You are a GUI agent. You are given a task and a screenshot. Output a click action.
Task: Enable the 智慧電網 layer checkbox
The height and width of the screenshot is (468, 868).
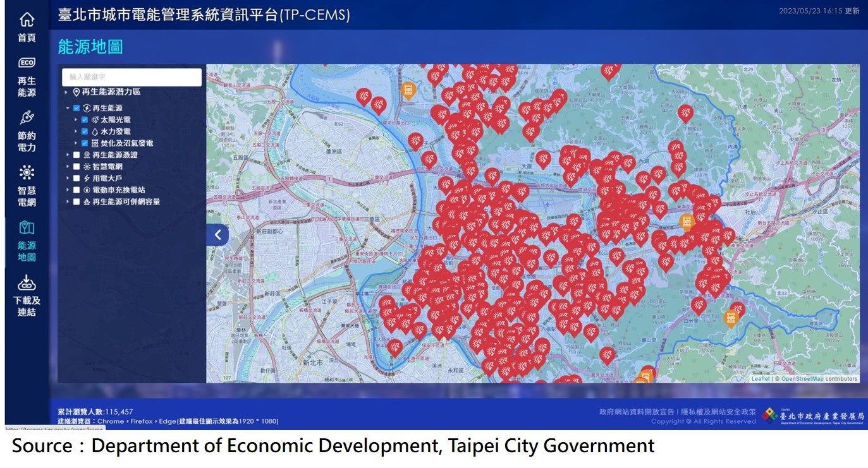coord(76,167)
